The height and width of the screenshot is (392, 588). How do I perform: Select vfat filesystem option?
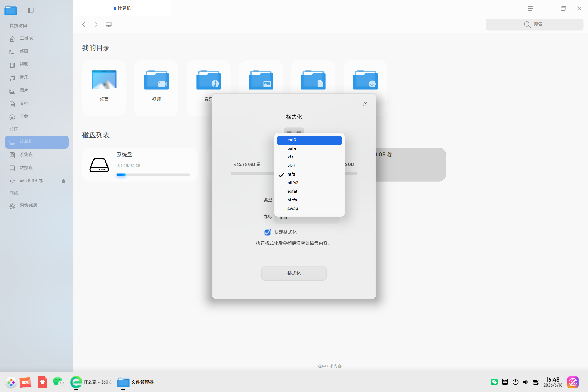tap(309, 166)
